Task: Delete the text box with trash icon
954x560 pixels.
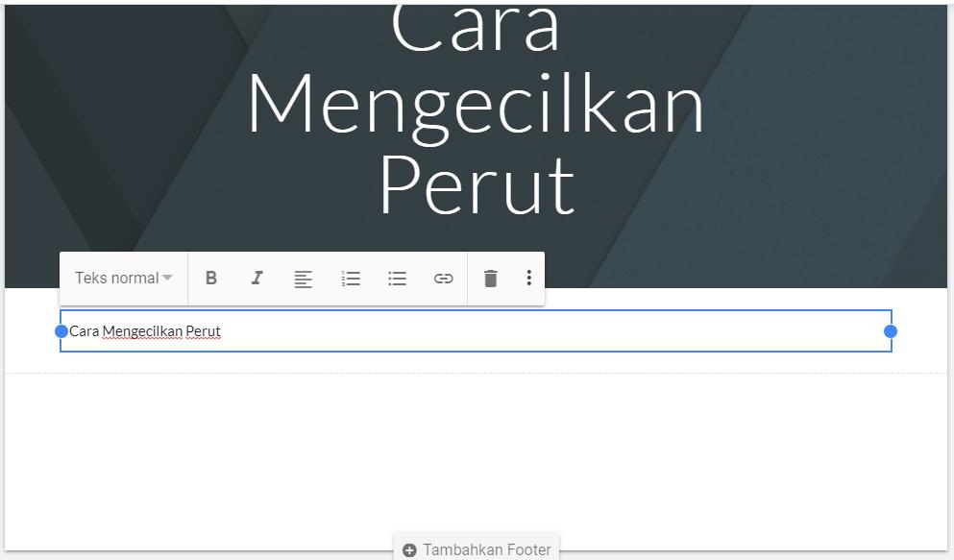Action: (x=490, y=278)
